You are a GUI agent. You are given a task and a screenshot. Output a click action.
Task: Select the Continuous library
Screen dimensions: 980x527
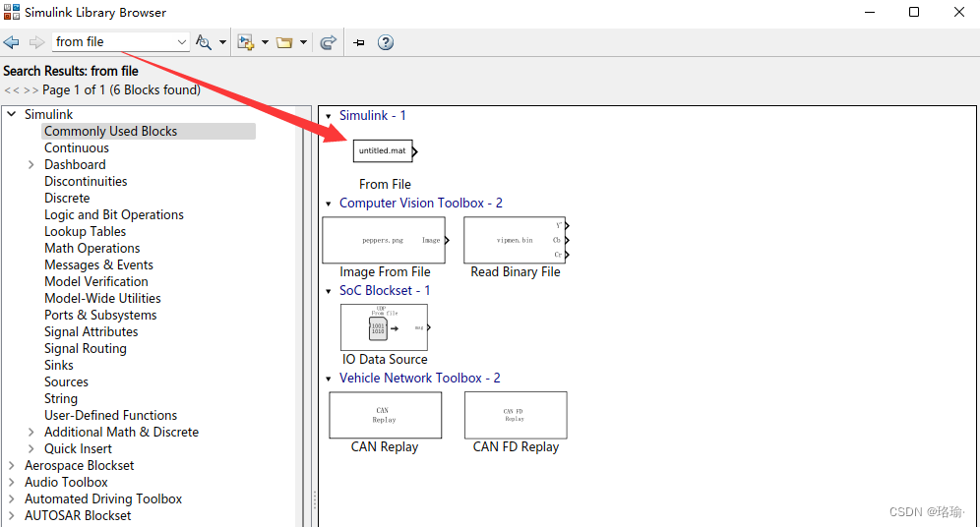[76, 148]
